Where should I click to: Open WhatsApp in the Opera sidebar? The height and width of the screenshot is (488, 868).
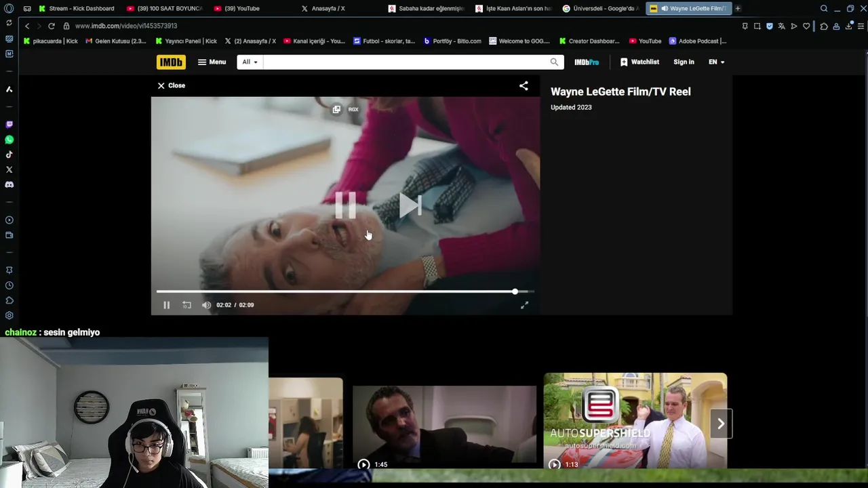pyautogui.click(x=9, y=140)
